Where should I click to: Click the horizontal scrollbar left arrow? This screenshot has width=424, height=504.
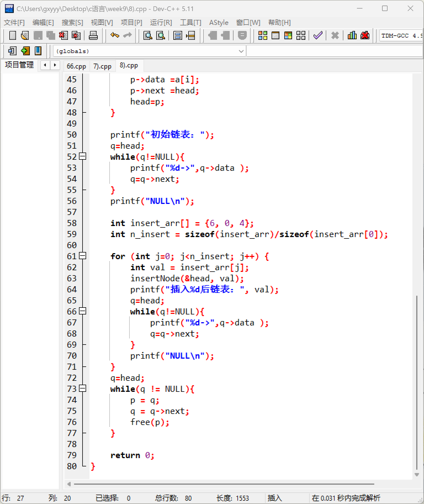coord(69,484)
